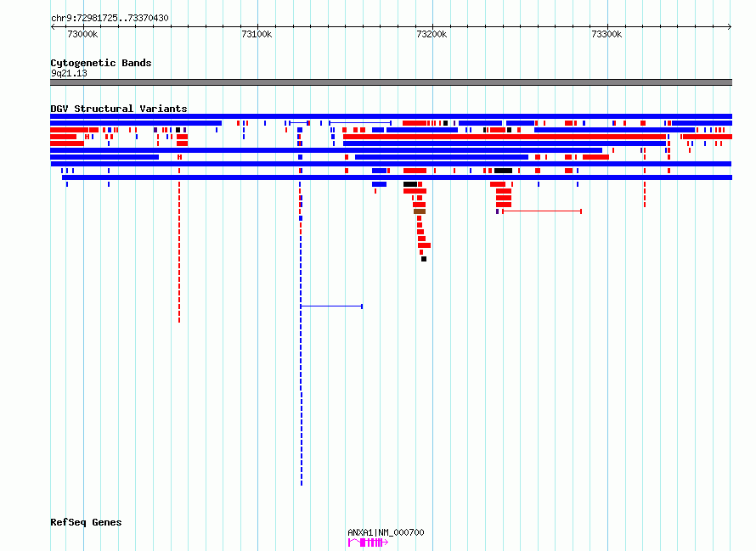The width and height of the screenshot is (756, 551).
Task: Click the chr9:72981725..73370430 coordinate label
Action: pyautogui.click(x=110, y=18)
